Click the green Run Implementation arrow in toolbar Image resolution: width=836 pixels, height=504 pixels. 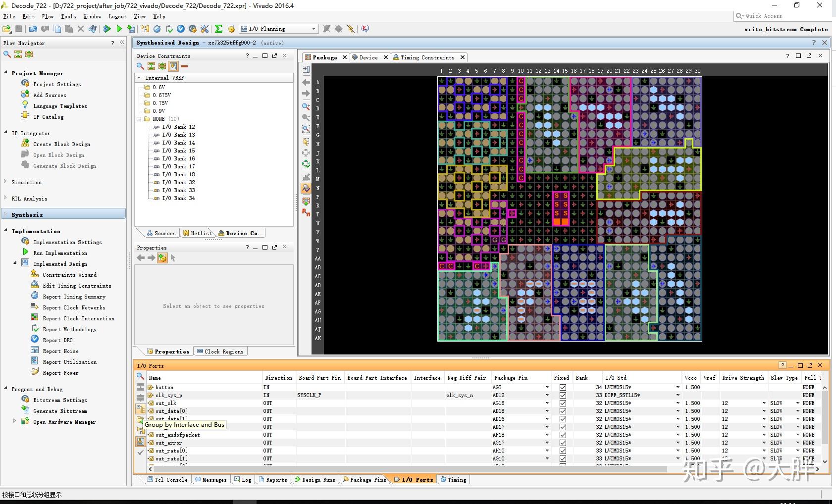point(119,29)
